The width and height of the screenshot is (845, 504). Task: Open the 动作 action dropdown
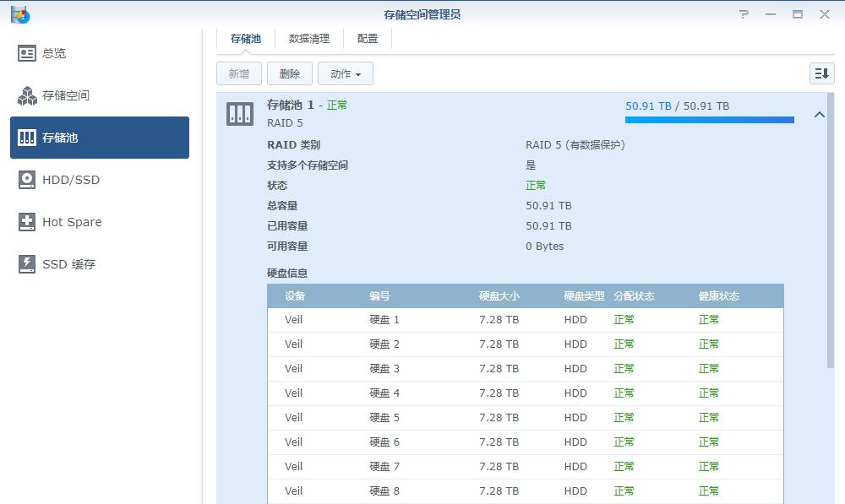[345, 73]
